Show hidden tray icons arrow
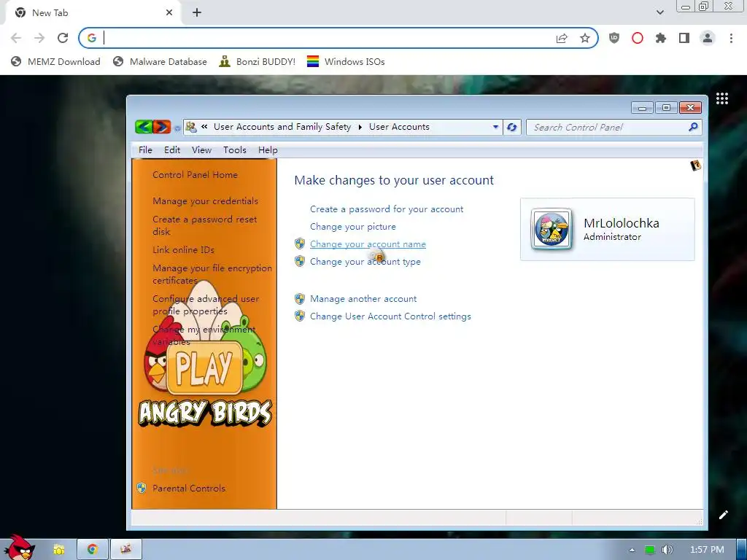This screenshot has width=747, height=560. coord(632,550)
